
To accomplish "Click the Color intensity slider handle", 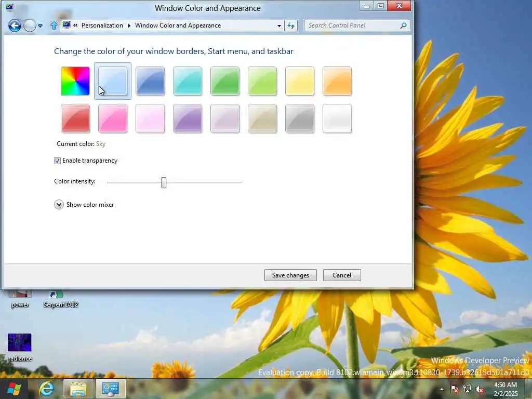I will click(164, 182).
